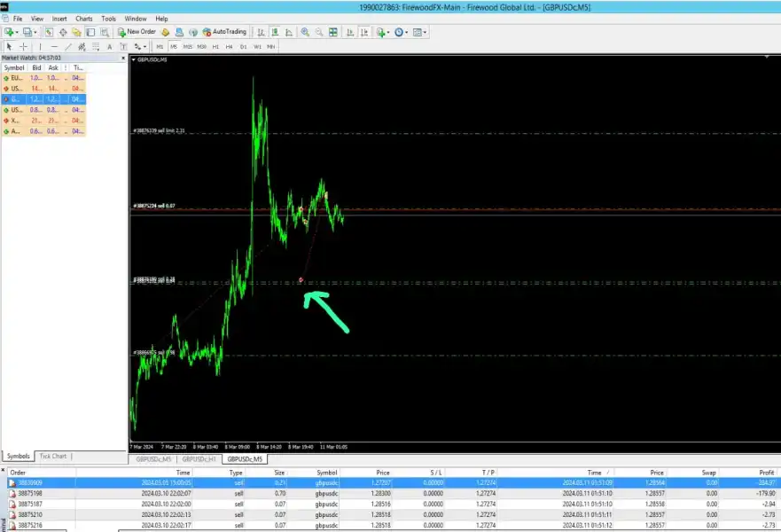
Task: Switch chart timeframe to W1
Action: pos(257,46)
